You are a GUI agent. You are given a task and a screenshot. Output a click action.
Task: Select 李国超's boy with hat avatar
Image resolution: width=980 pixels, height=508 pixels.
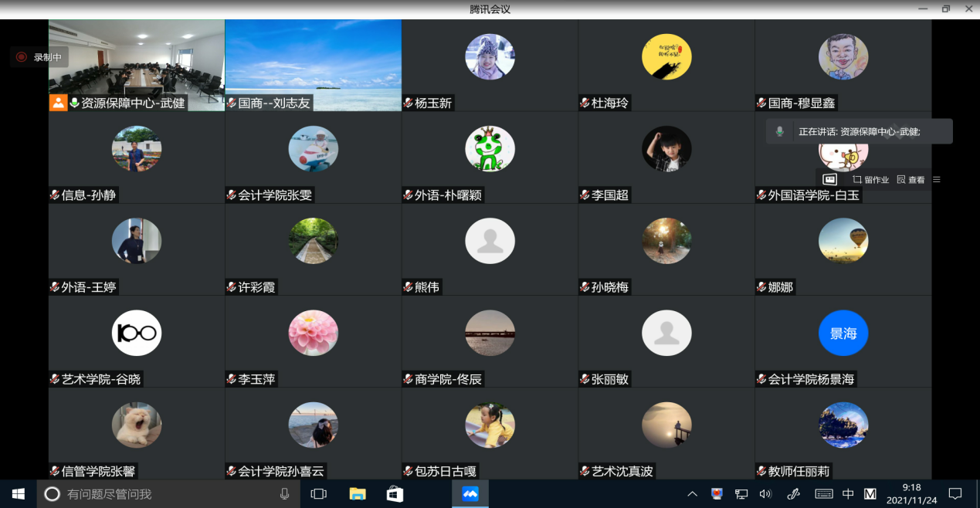tap(666, 149)
